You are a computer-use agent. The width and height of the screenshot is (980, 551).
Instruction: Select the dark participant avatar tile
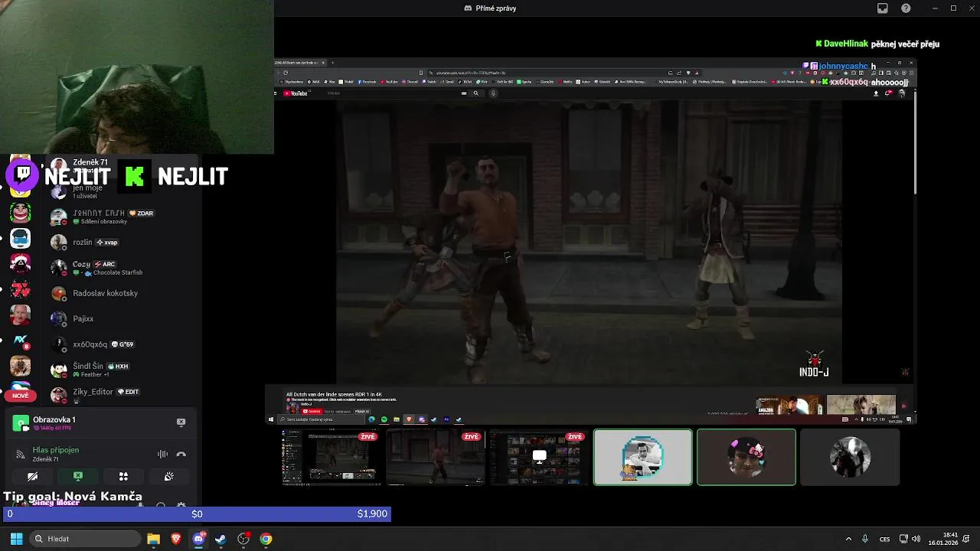click(x=850, y=458)
